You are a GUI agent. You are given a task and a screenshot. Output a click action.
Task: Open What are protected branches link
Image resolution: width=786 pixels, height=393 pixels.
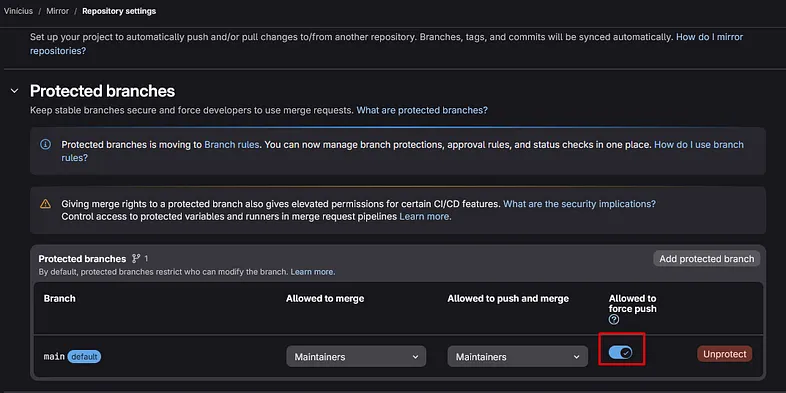(x=422, y=110)
